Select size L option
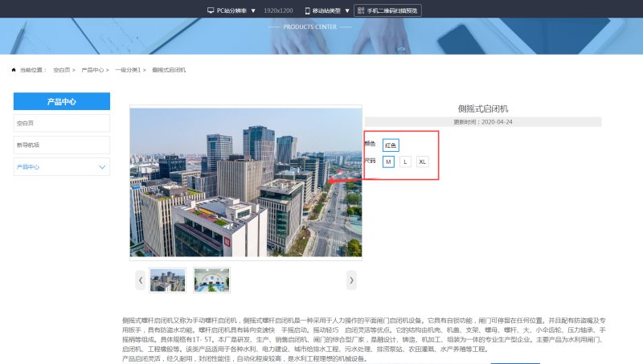Image resolution: width=643 pixels, height=364 pixels. [406, 162]
